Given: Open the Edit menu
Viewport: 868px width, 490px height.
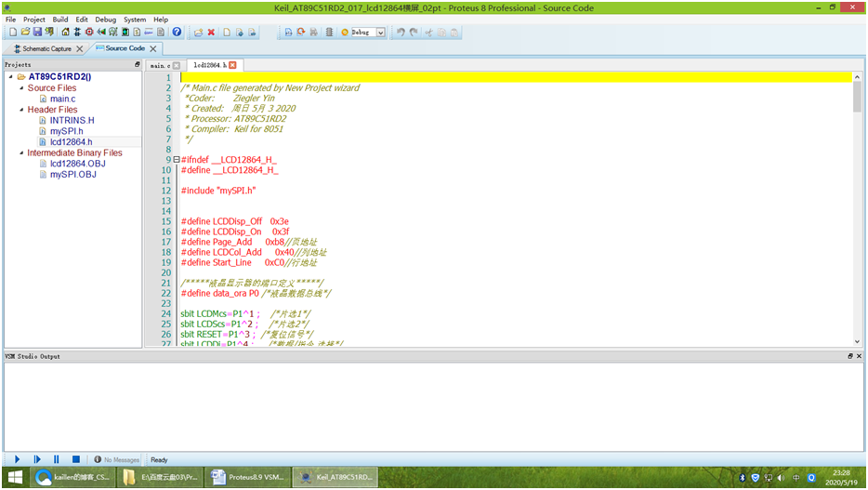Looking at the screenshot, I should [x=82, y=20].
